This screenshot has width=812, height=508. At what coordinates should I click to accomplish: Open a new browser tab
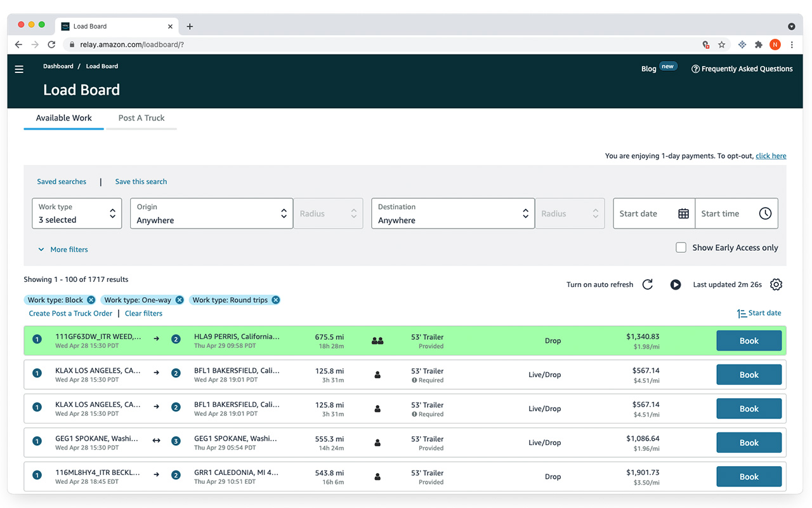pyautogui.click(x=190, y=27)
